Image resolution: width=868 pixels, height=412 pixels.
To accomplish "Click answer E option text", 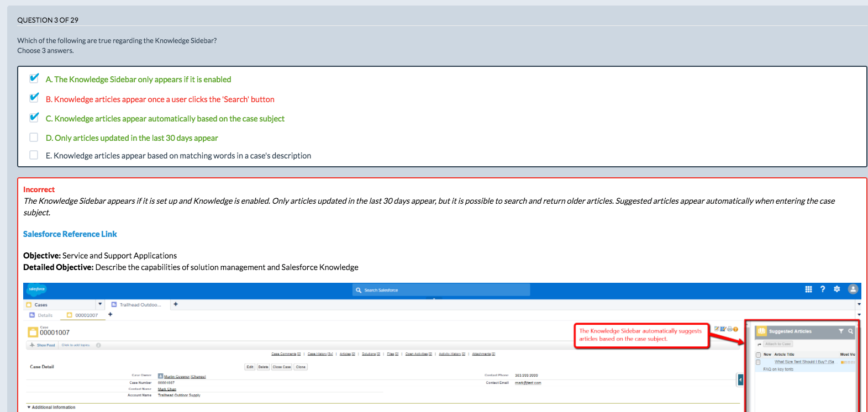I will coord(178,156).
